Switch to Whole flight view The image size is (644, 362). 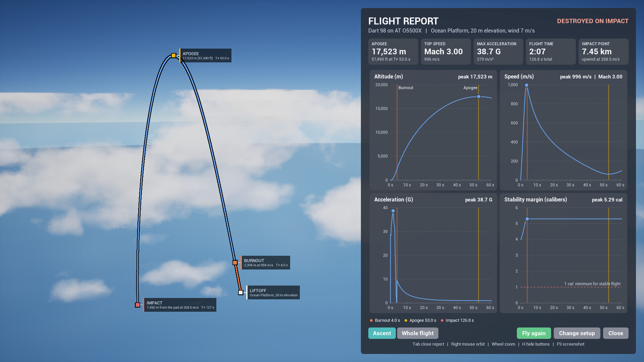coord(418,333)
